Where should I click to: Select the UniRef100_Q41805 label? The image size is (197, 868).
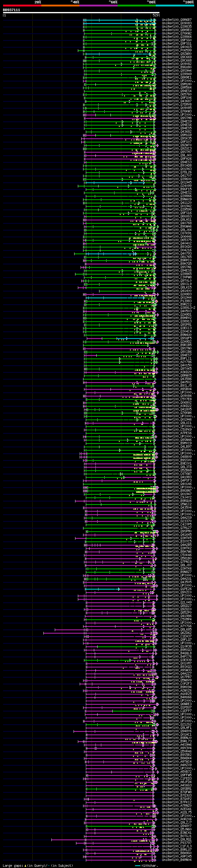(176, 410)
